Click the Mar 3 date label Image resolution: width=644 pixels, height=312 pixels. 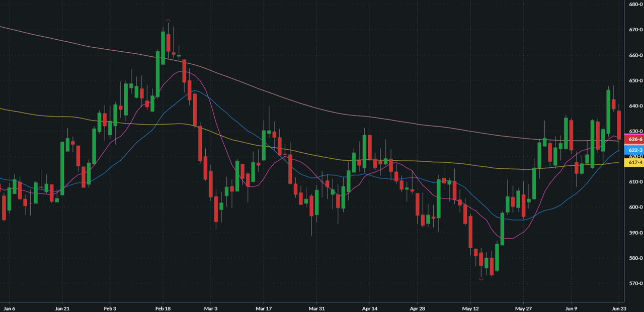click(212, 308)
